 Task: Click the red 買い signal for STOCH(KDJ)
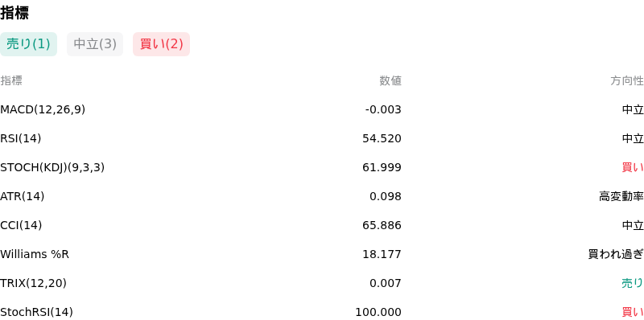click(633, 167)
